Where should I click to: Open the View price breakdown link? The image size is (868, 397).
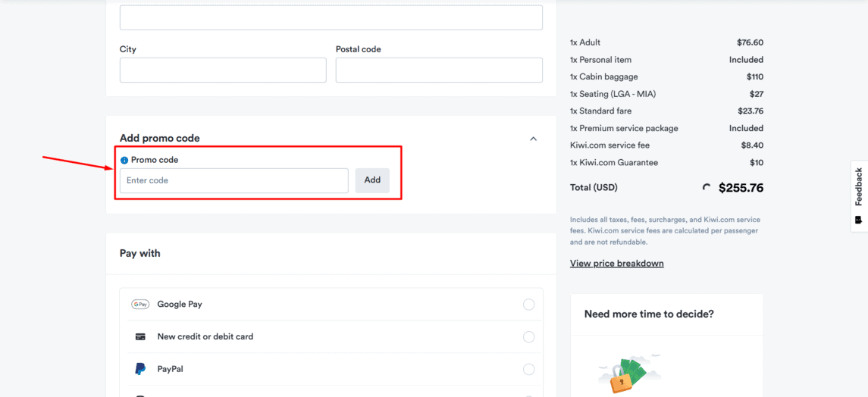click(x=616, y=263)
